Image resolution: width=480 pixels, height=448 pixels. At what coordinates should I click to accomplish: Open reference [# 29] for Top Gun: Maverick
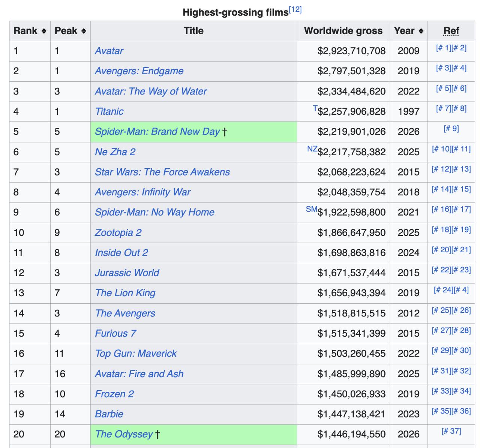tap(442, 351)
